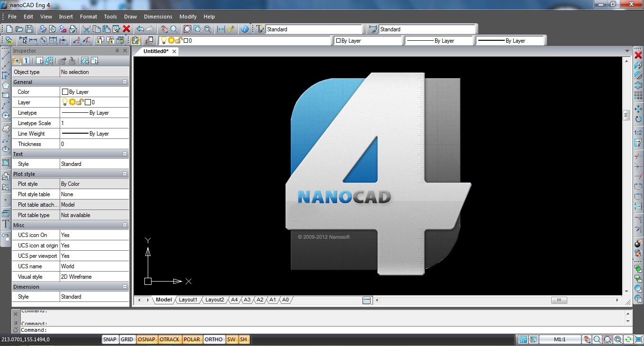Click the Quick Select icon in the Inspector
The height and width of the screenshot is (346, 644).
pos(49,61)
